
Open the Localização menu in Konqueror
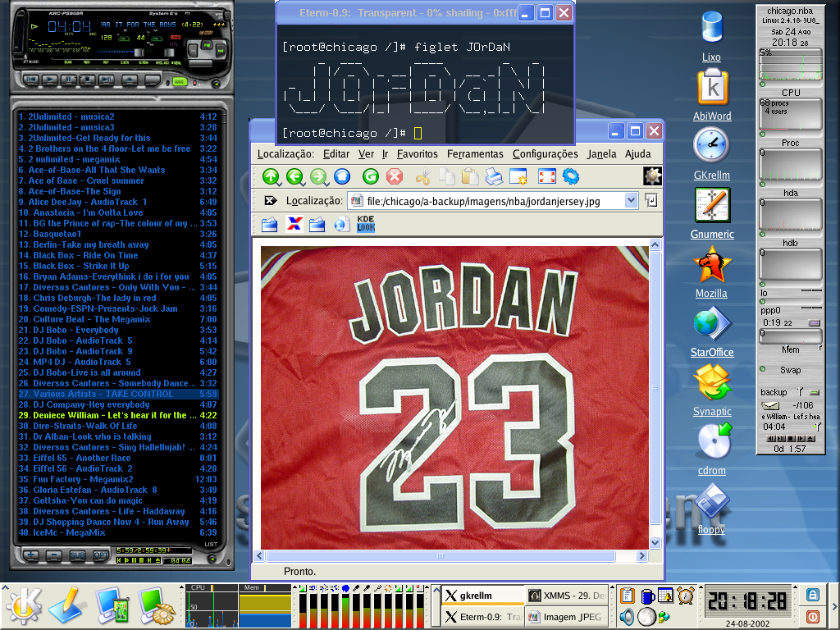(285, 154)
